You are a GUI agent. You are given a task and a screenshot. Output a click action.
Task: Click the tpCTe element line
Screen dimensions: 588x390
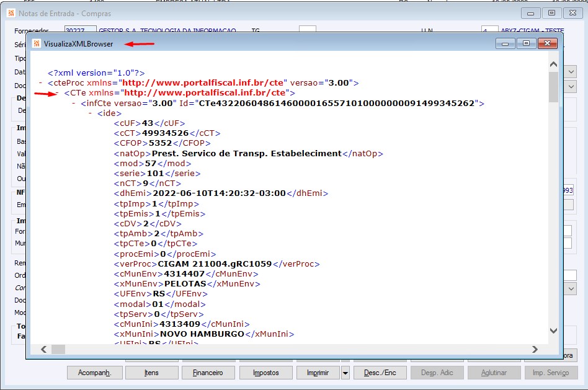point(156,244)
